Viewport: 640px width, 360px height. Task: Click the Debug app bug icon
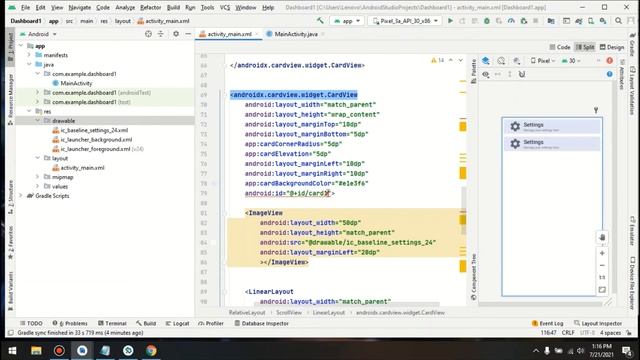coord(487,21)
